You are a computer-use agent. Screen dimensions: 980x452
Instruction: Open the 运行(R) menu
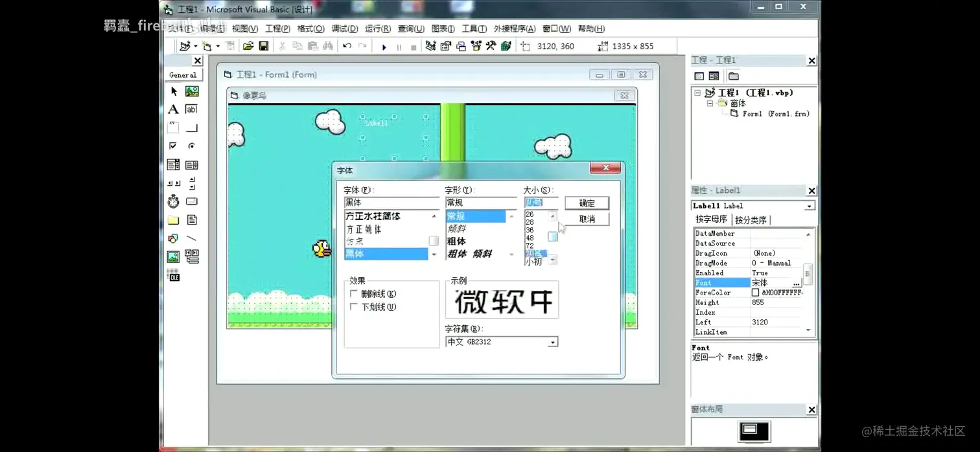378,28
